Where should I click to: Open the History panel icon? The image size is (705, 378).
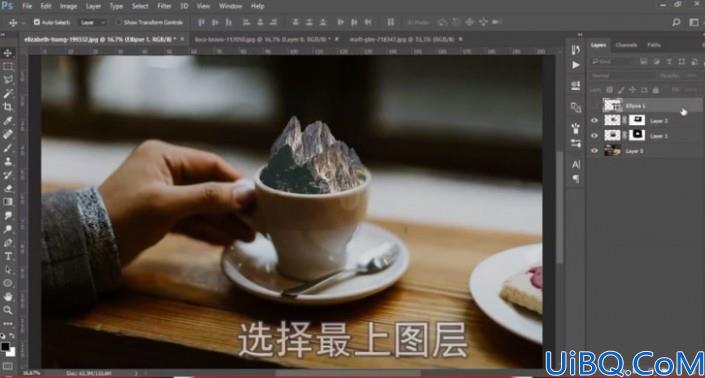tap(576, 49)
